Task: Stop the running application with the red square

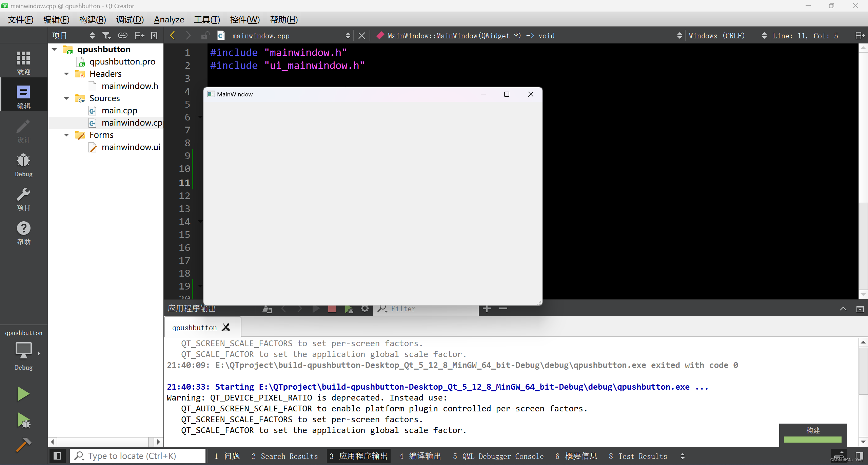Action: coord(332,309)
